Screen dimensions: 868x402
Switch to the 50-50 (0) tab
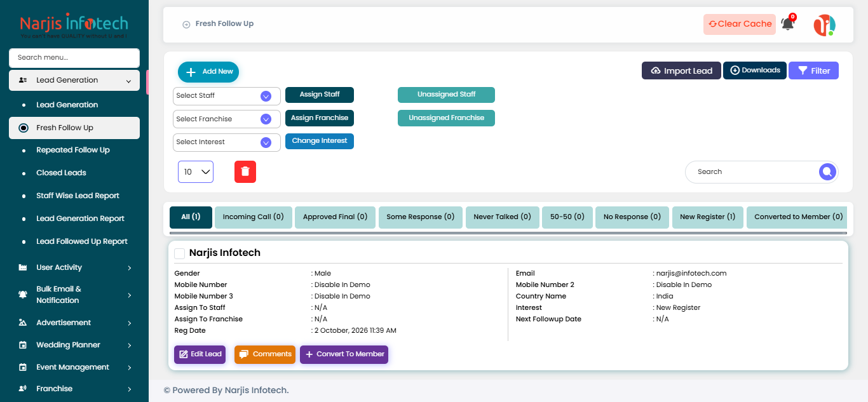(567, 217)
